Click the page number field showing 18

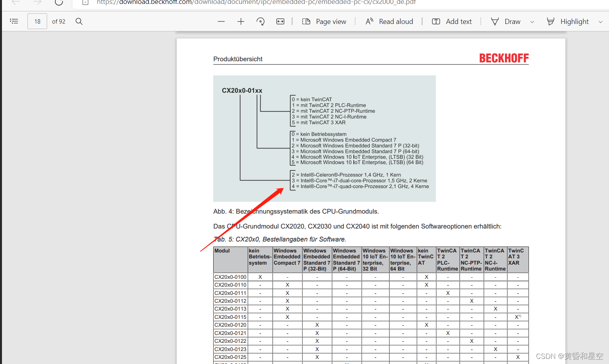[37, 21]
